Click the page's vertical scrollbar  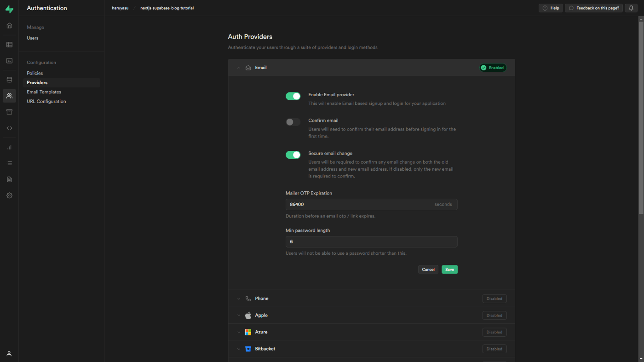(x=641, y=115)
